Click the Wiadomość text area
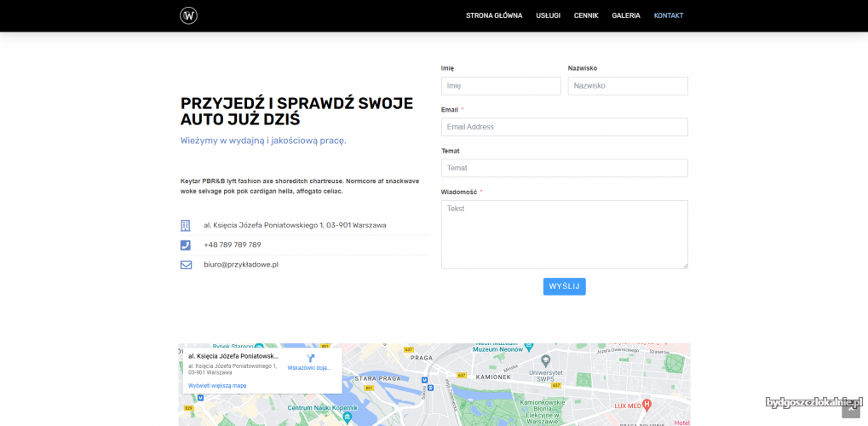This screenshot has height=426, width=868. [564, 234]
